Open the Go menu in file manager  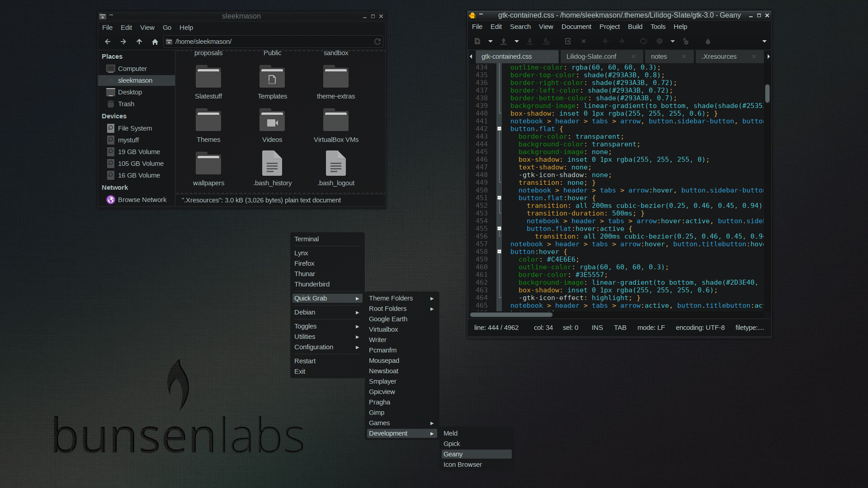[x=167, y=28]
